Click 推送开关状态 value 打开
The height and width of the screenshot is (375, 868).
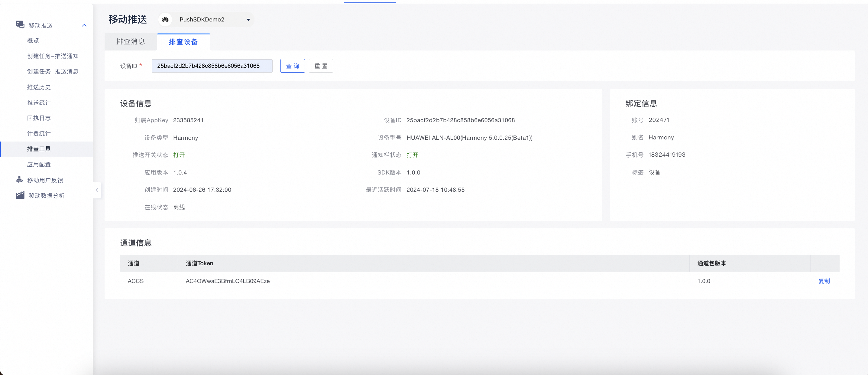click(x=179, y=155)
